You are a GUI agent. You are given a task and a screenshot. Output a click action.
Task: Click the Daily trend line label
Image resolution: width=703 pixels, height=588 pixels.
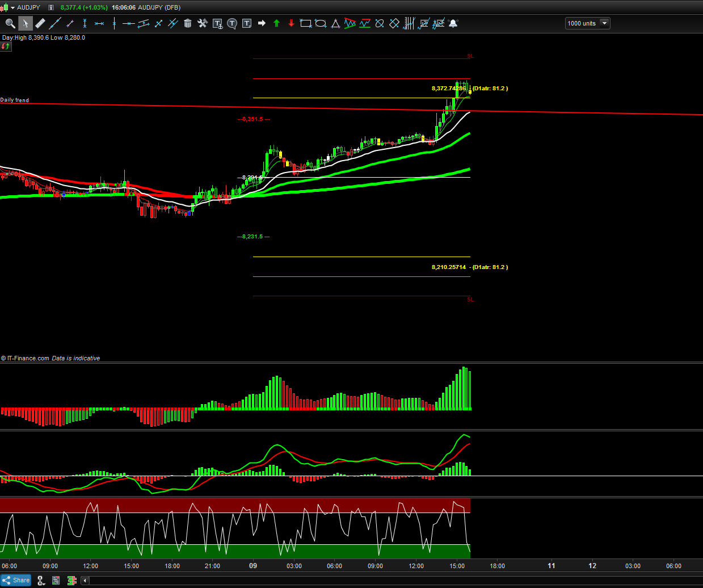15,100
